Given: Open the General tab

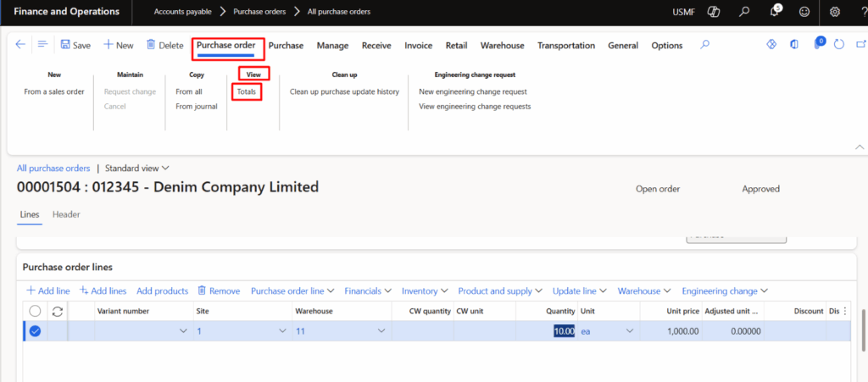Looking at the screenshot, I should [623, 46].
